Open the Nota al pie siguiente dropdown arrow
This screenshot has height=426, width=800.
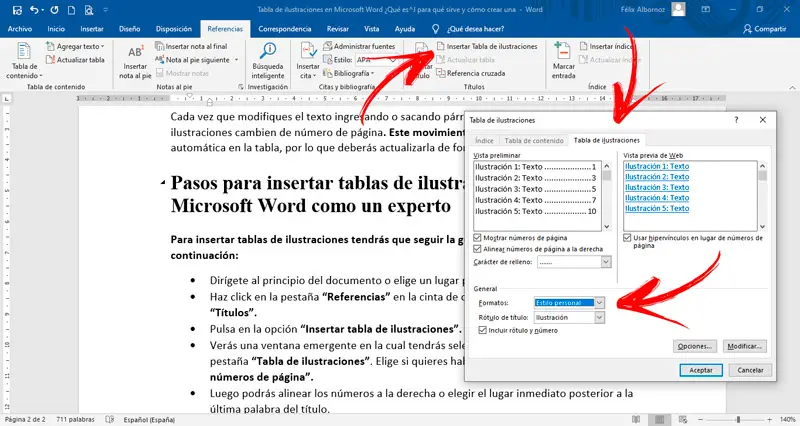click(236, 60)
